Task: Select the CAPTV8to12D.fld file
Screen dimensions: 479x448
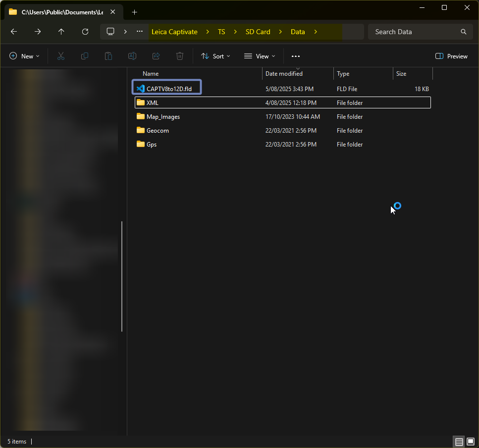Action: 169,89
